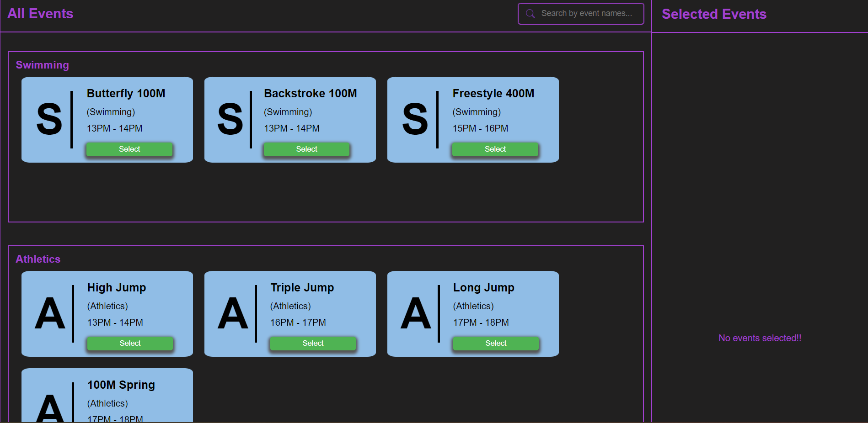Click the Swimming category heading
This screenshot has height=423, width=868.
tap(43, 65)
